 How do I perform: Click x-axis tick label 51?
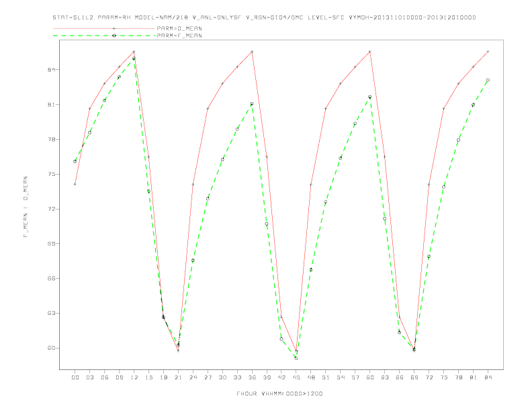point(326,377)
